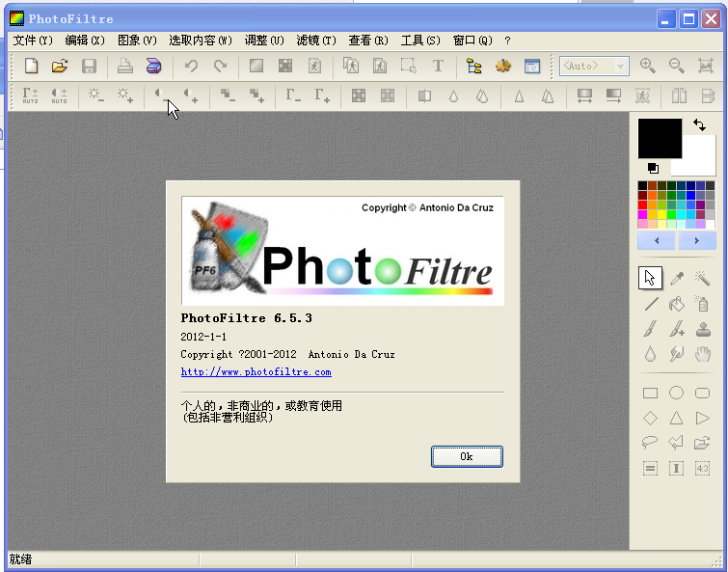Select the hand scroll tool
The height and width of the screenshot is (572, 728).
703,354
